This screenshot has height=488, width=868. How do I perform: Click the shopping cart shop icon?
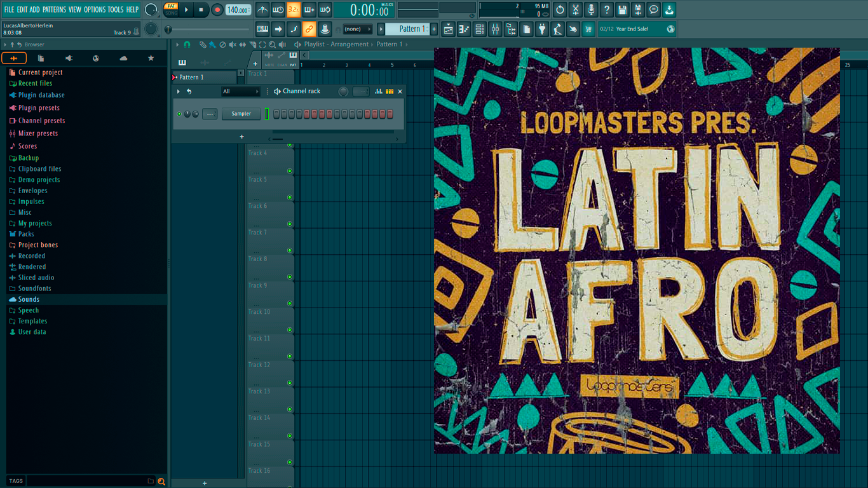[588, 29]
